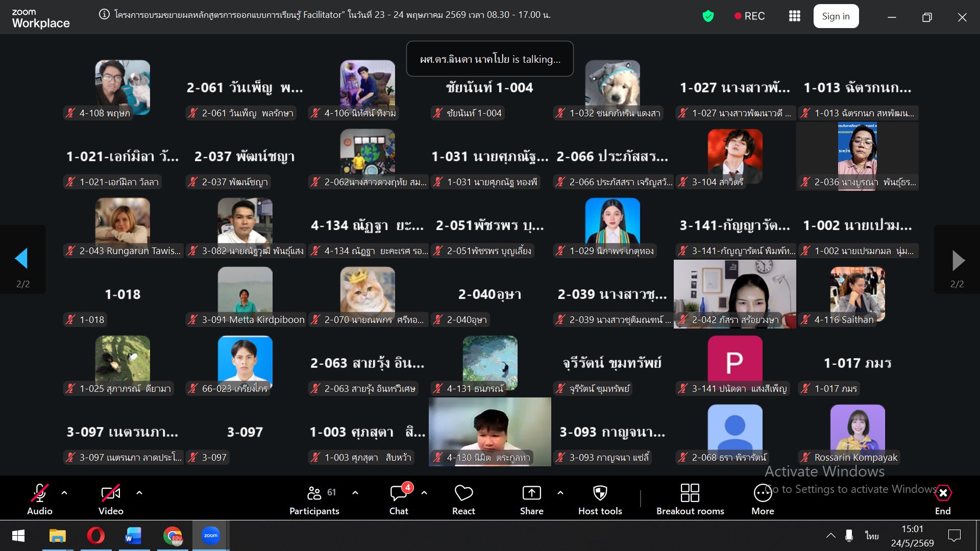
Task: Open Chrome from the taskbar
Action: [173, 536]
